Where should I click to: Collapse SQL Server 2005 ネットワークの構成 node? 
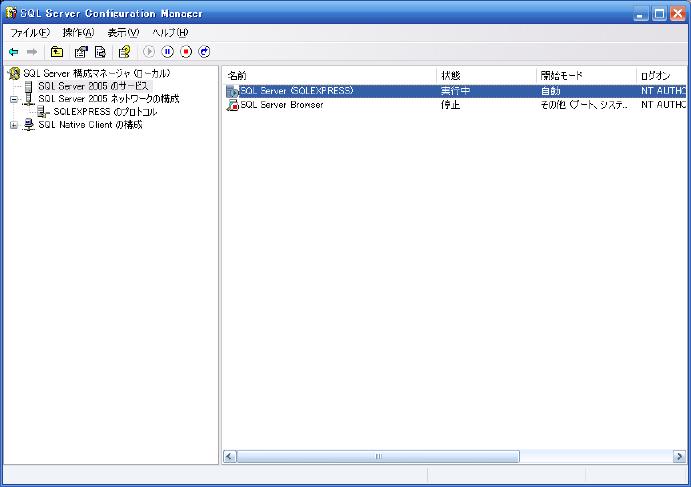[14, 100]
